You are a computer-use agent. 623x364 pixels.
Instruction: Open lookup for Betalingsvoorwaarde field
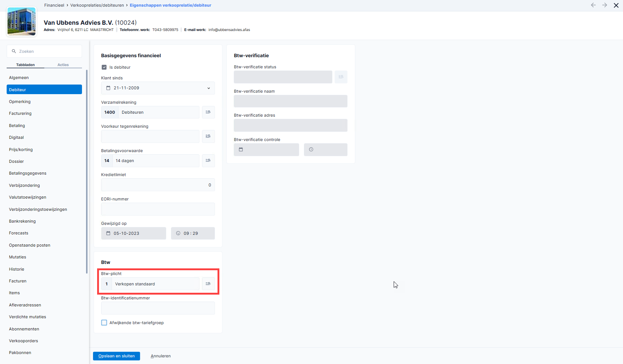pyautogui.click(x=208, y=161)
